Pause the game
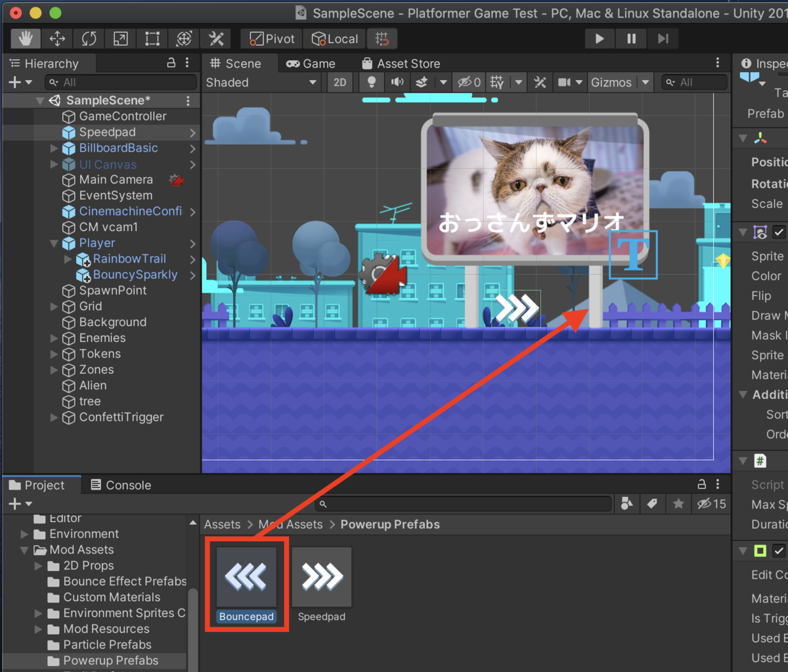Image resolution: width=788 pixels, height=672 pixels. (631, 39)
